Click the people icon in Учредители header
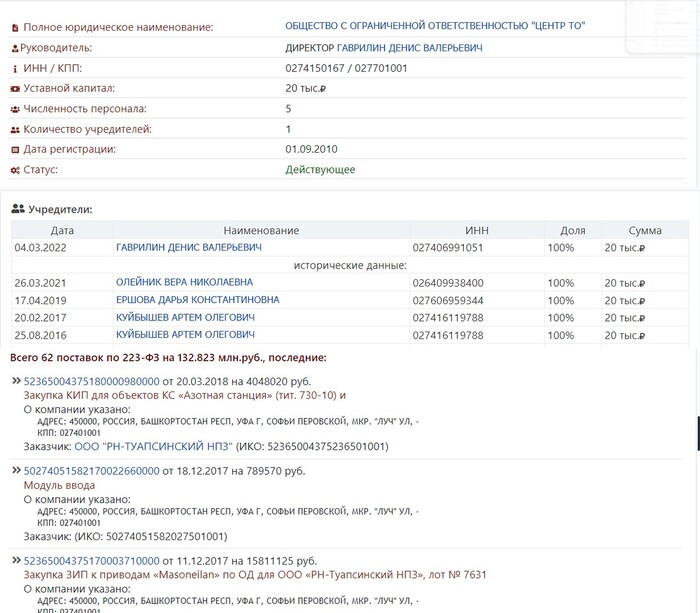Screen dimensions: 700x613 coord(17,209)
